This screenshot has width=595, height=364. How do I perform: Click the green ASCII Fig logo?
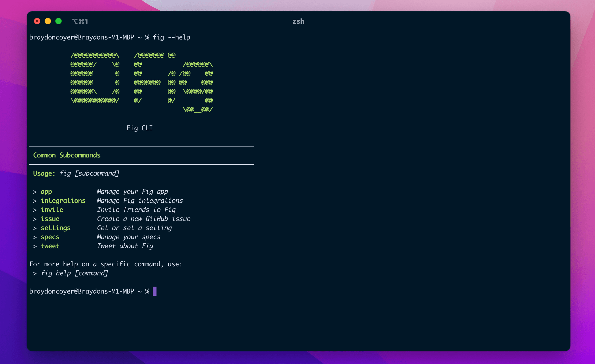[x=142, y=82]
